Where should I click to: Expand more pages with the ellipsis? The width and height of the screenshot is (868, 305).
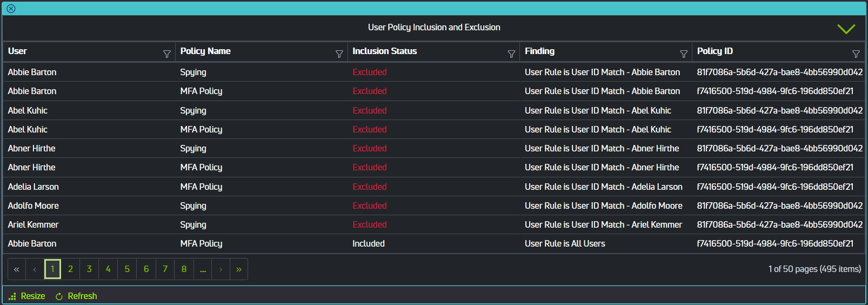pos(203,269)
